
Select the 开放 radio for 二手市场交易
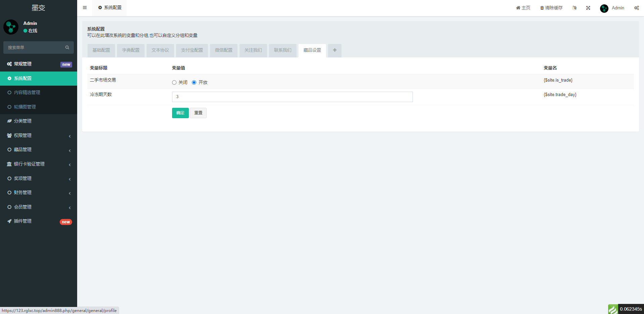tap(194, 83)
